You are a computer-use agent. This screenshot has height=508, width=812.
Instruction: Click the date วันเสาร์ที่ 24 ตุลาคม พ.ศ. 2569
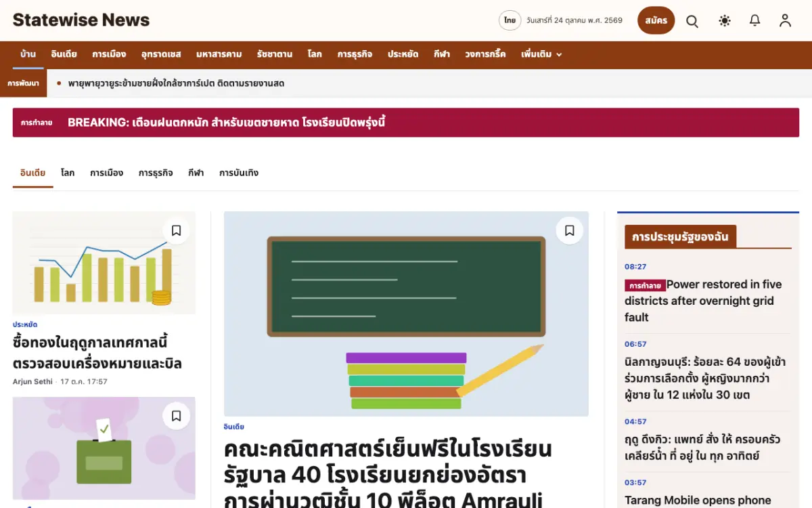click(574, 20)
